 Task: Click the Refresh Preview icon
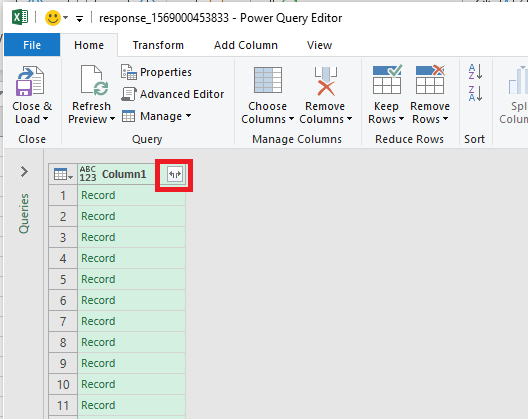(x=95, y=80)
